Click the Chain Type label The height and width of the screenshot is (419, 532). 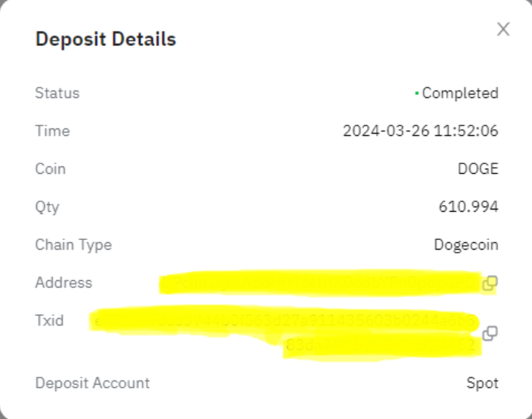pyautogui.click(x=74, y=244)
